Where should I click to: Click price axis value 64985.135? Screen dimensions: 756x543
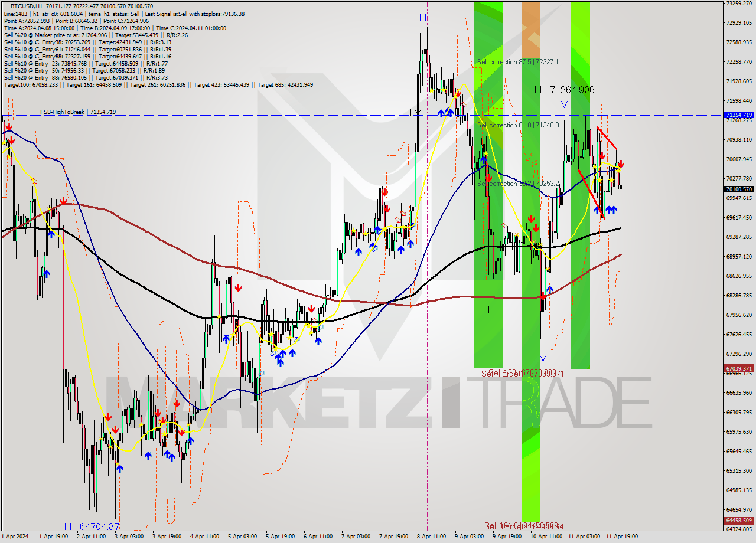739,490
